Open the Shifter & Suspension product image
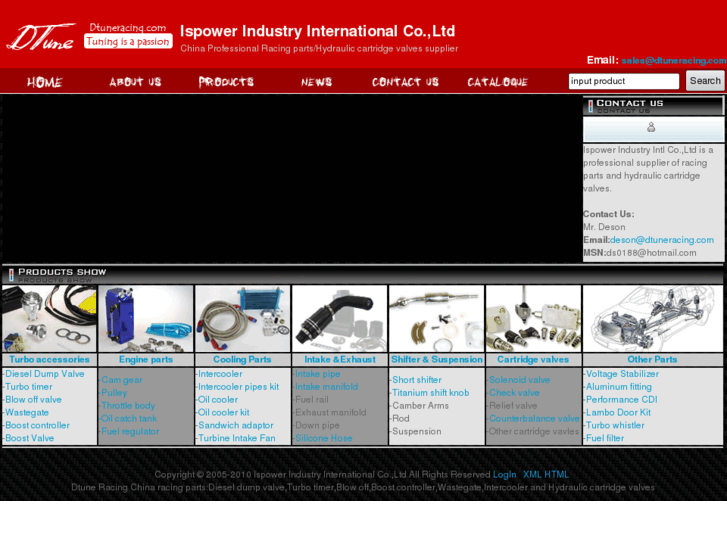 [x=436, y=318]
